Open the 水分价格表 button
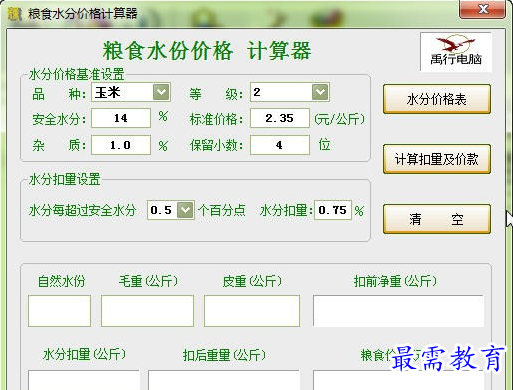 pos(437,99)
